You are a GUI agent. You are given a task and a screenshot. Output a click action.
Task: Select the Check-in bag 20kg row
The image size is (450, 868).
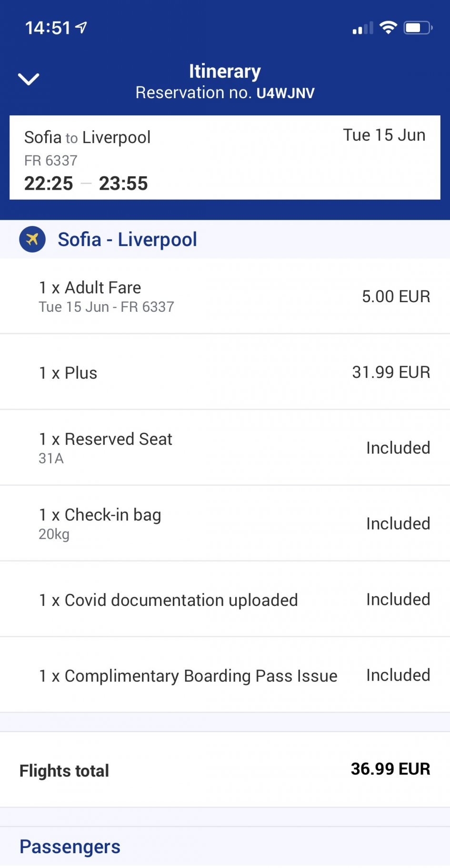click(x=225, y=523)
